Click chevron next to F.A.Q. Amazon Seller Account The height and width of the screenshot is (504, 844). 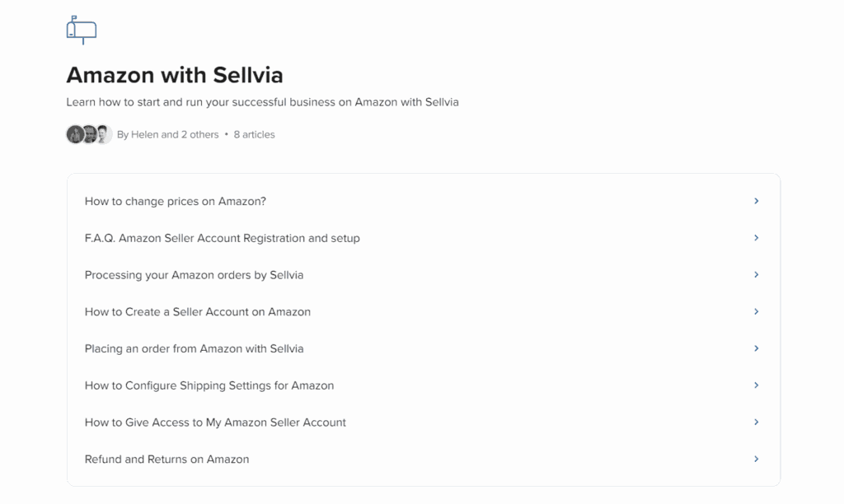click(757, 238)
